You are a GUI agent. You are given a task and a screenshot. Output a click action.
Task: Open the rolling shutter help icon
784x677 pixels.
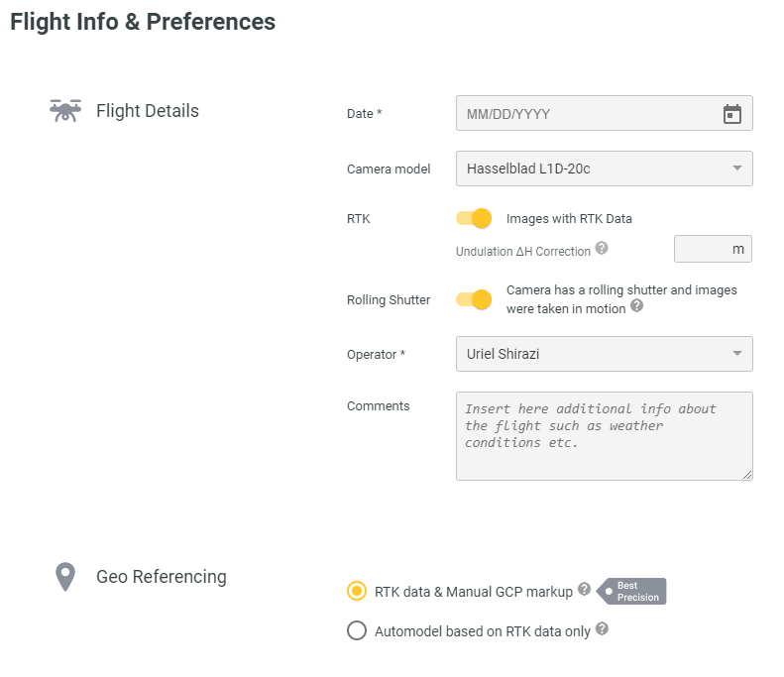(x=636, y=305)
